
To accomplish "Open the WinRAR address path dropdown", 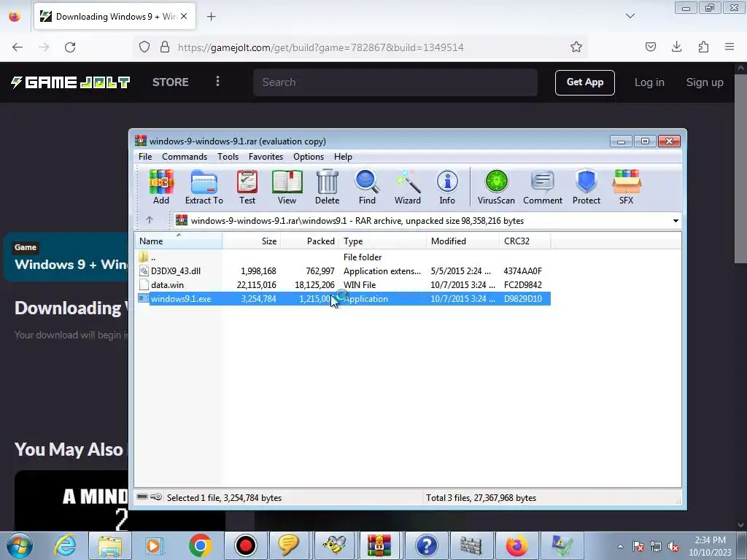I will click(676, 220).
